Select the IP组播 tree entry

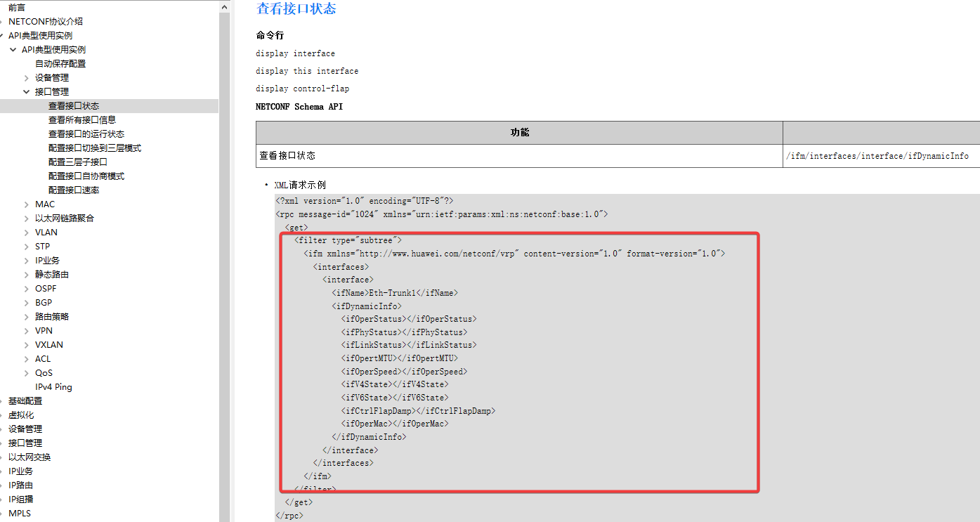(20, 500)
